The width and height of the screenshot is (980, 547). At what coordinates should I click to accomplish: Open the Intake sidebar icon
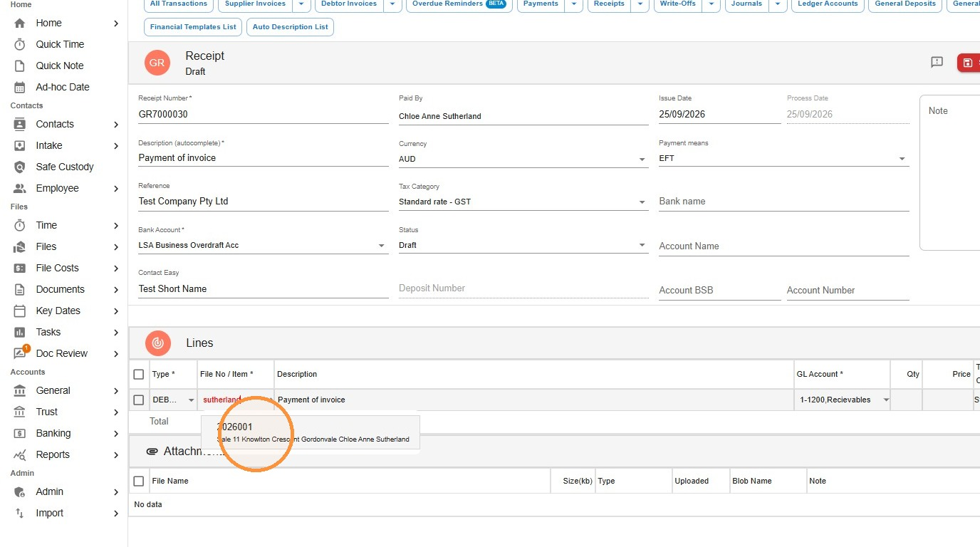tap(20, 145)
